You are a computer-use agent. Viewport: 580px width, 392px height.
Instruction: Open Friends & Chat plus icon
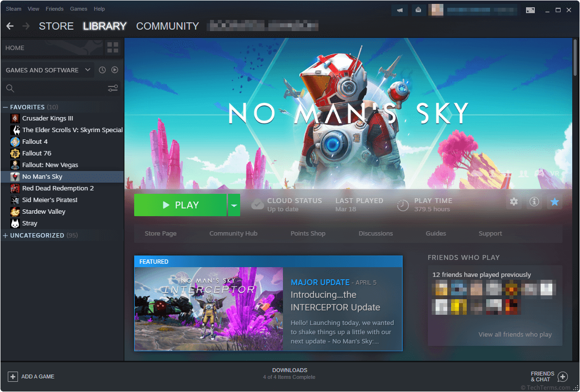[x=562, y=376]
